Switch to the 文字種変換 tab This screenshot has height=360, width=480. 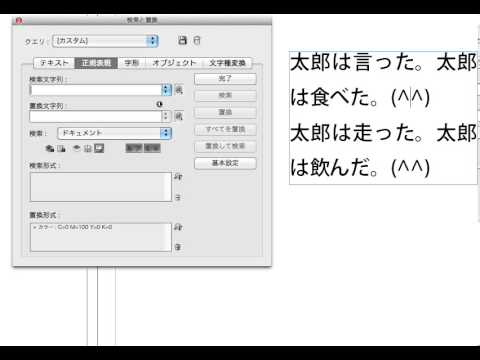pos(227,63)
